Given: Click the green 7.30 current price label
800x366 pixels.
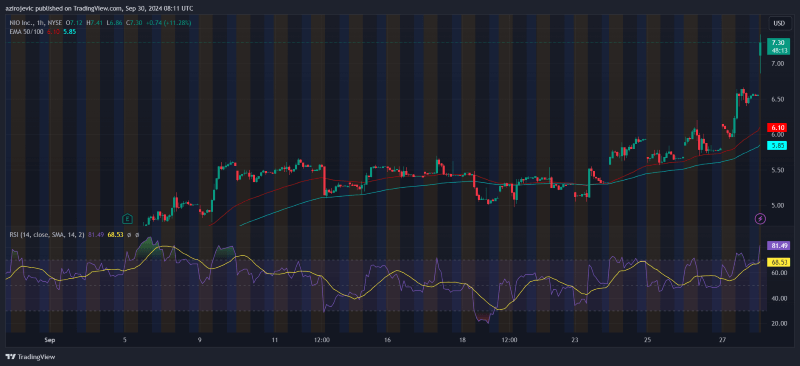Looking at the screenshot, I should click(x=778, y=46).
